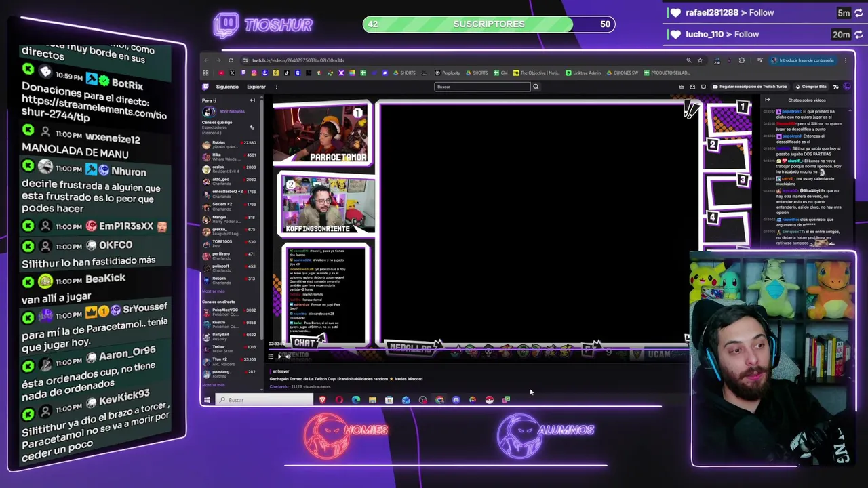The width and height of the screenshot is (868, 488).
Task: Click the Twitch search magnifier button
Action: tap(536, 87)
